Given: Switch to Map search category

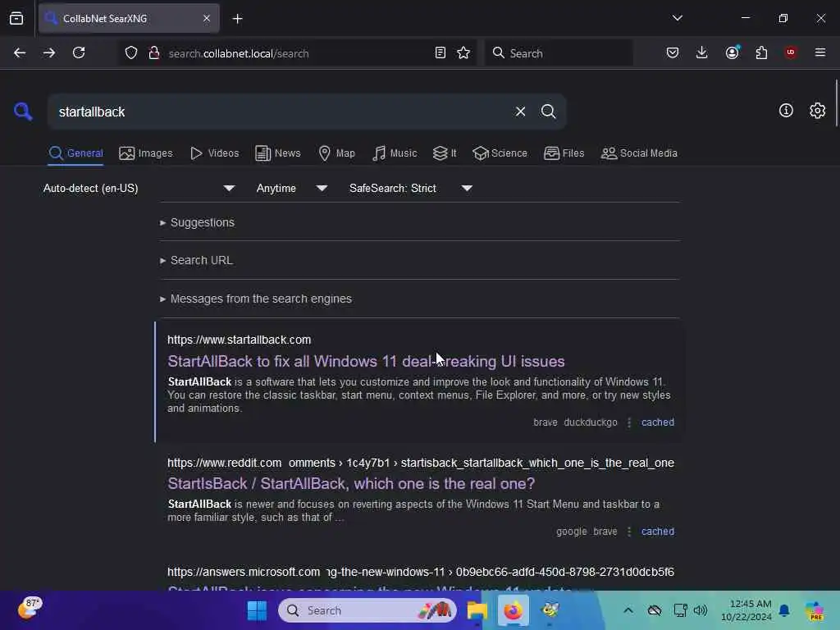Looking at the screenshot, I should pyautogui.click(x=336, y=153).
